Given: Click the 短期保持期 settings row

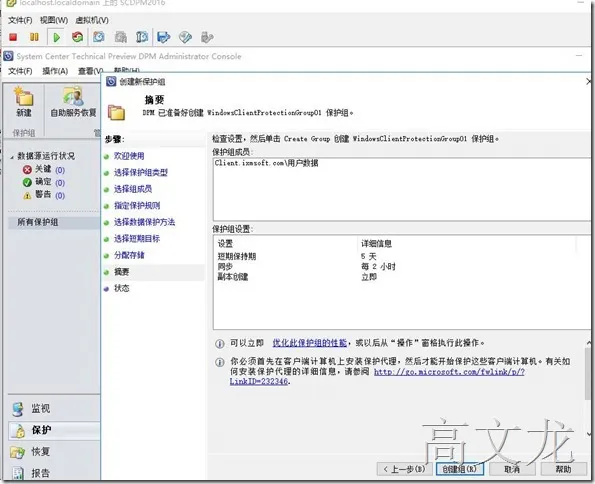Looking at the screenshot, I should pyautogui.click(x=237, y=256).
